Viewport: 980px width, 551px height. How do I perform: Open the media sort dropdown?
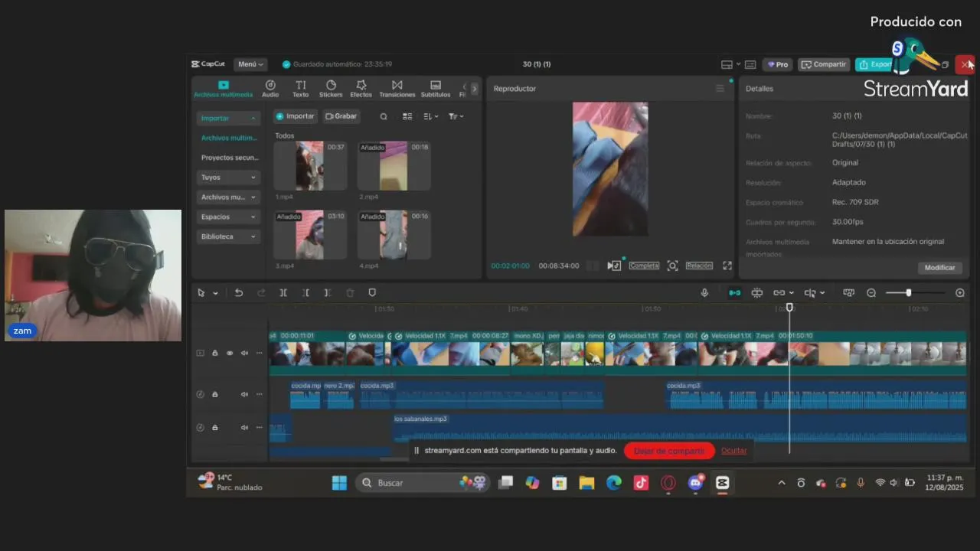431,116
